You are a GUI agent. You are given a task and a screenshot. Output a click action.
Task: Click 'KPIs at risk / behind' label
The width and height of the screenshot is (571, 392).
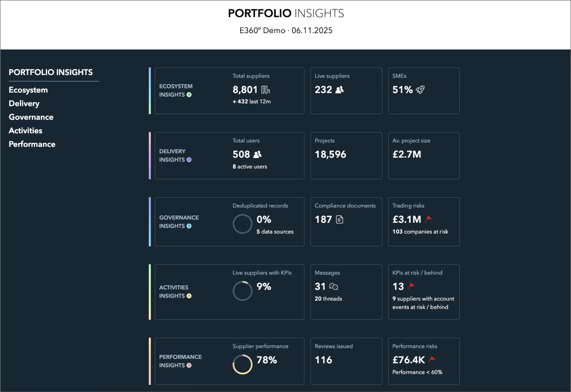(417, 273)
